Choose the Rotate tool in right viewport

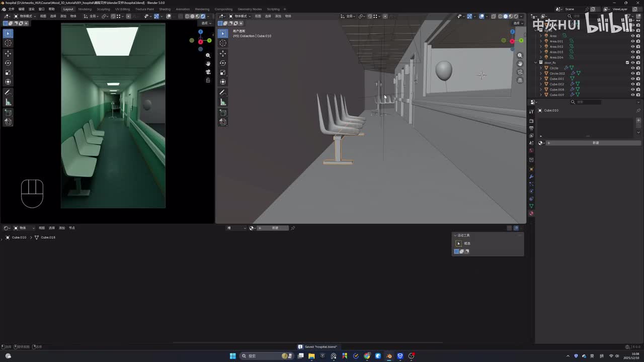point(223,63)
